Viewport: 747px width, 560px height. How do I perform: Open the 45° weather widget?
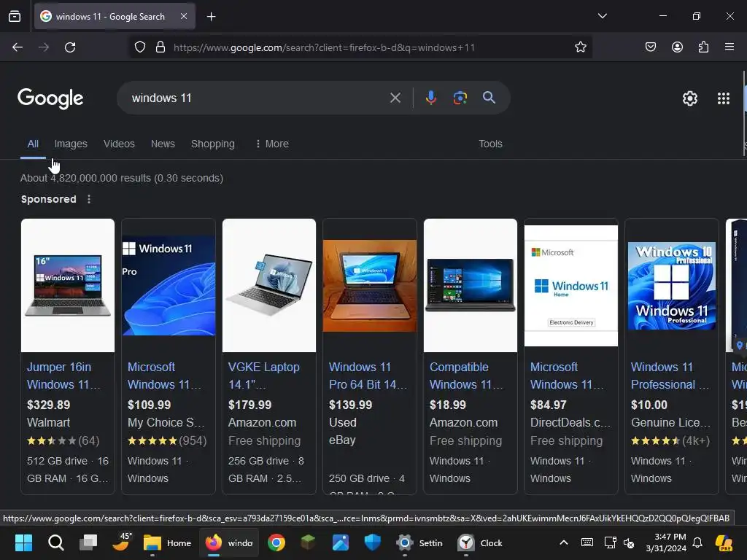121,542
